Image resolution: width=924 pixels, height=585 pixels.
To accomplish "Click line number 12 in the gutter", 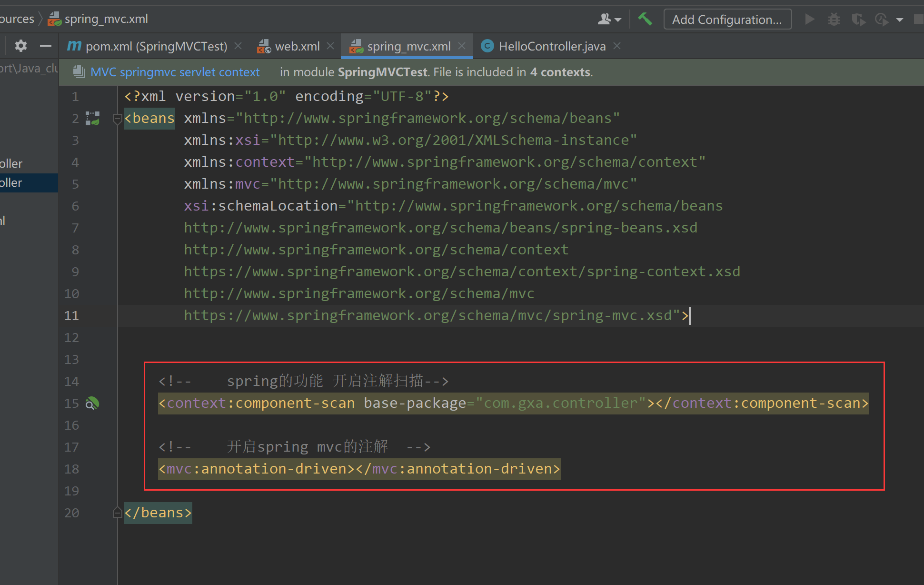I will (x=71, y=337).
